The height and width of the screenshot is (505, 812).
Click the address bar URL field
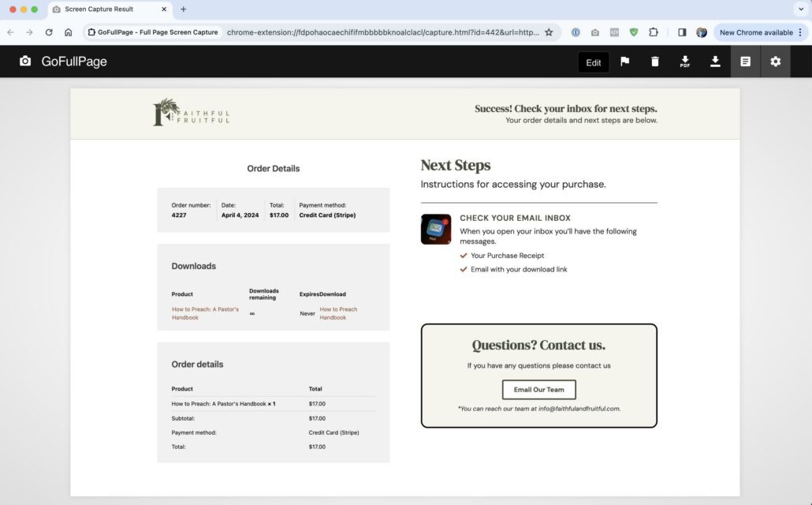tap(382, 32)
